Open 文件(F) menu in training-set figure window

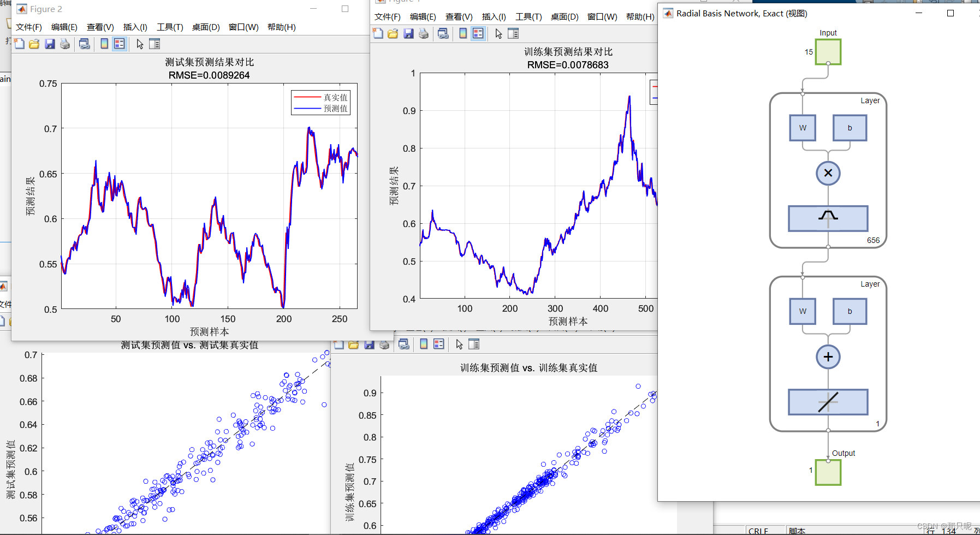(x=388, y=17)
